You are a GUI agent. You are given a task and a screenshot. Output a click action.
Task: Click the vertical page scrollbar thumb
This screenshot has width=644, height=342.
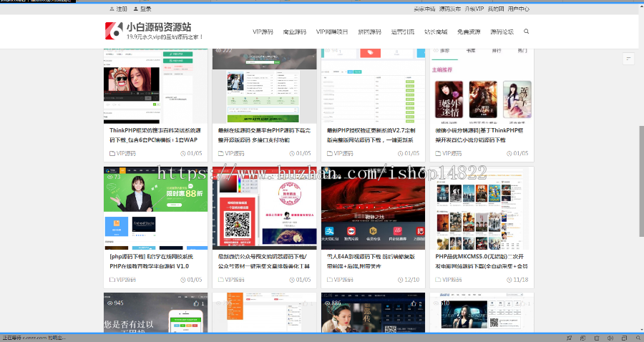641,181
